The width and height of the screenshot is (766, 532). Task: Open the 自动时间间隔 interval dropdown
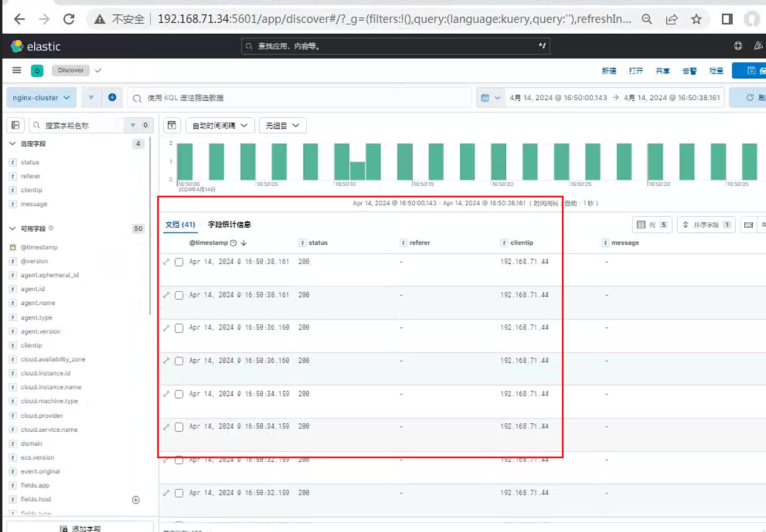point(220,126)
